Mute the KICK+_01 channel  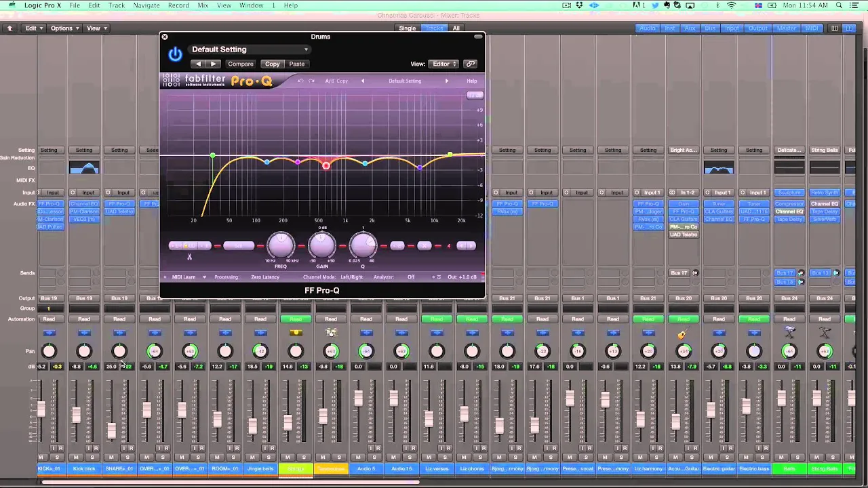point(41,457)
